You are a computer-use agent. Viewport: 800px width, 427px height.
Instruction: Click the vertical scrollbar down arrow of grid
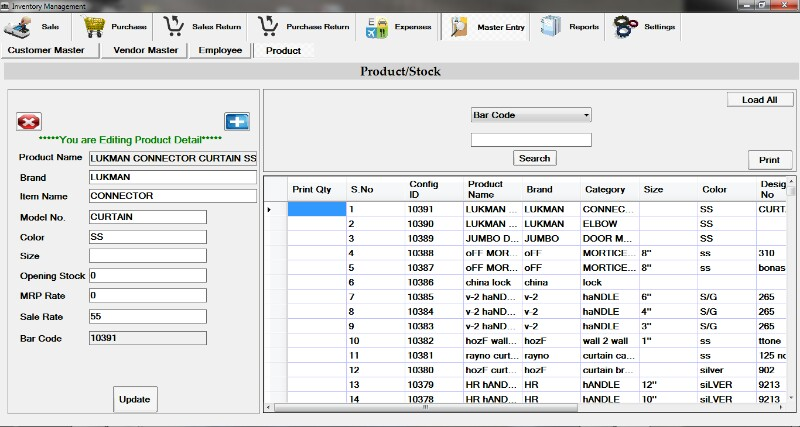[x=791, y=397]
